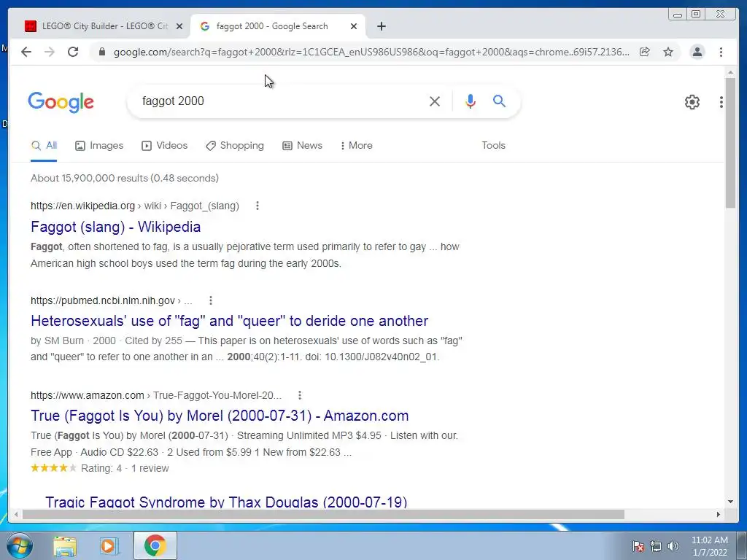The height and width of the screenshot is (560, 747).
Task: Open options dots for Amazon result
Action: pyautogui.click(x=300, y=395)
